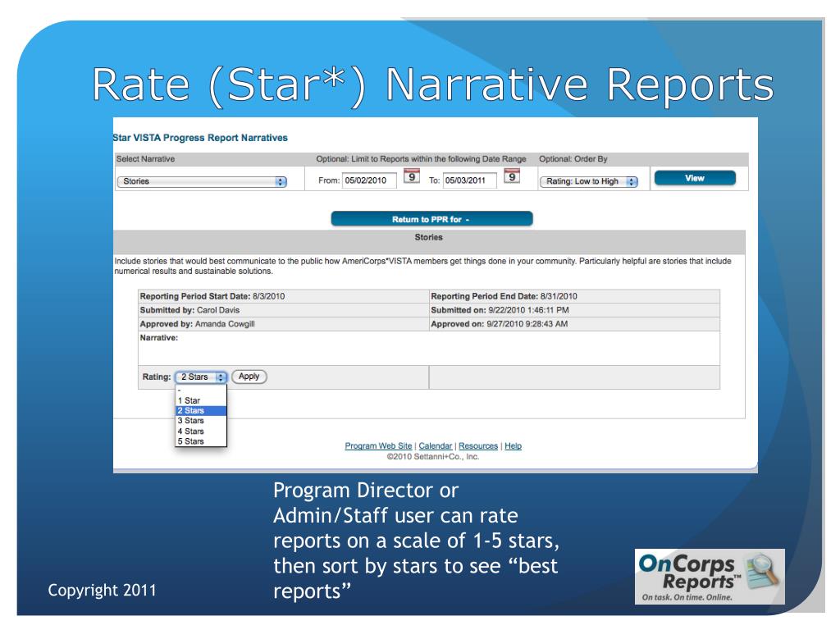Click 'Approved on: 9/27/2010 9:28:43 AM' cell
The height and width of the screenshot is (630, 840).
pos(574,324)
